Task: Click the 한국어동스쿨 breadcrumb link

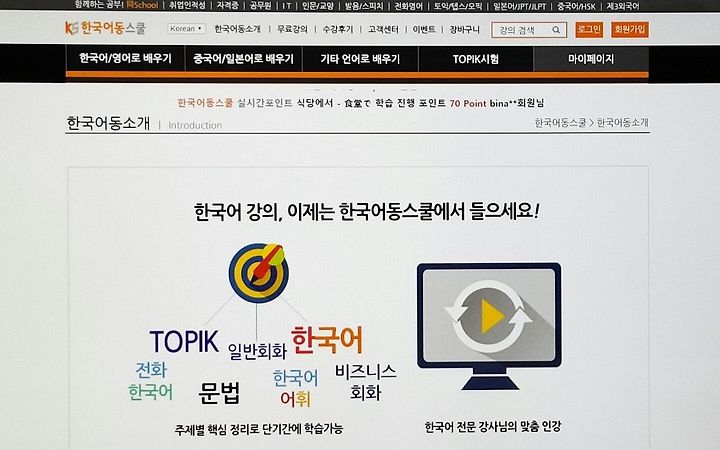Action: pyautogui.click(x=560, y=122)
